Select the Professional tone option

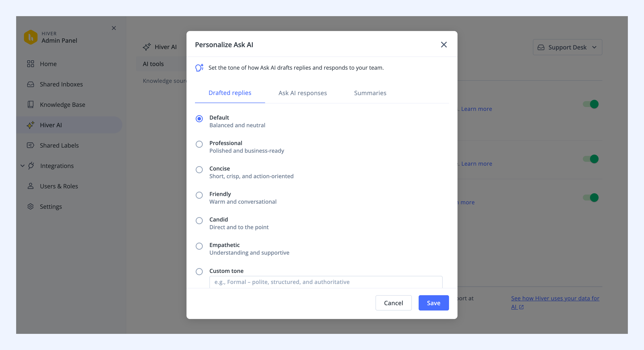pos(199,144)
